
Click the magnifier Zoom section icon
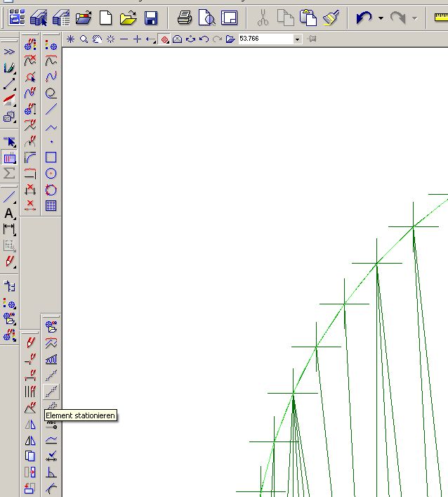[84, 39]
